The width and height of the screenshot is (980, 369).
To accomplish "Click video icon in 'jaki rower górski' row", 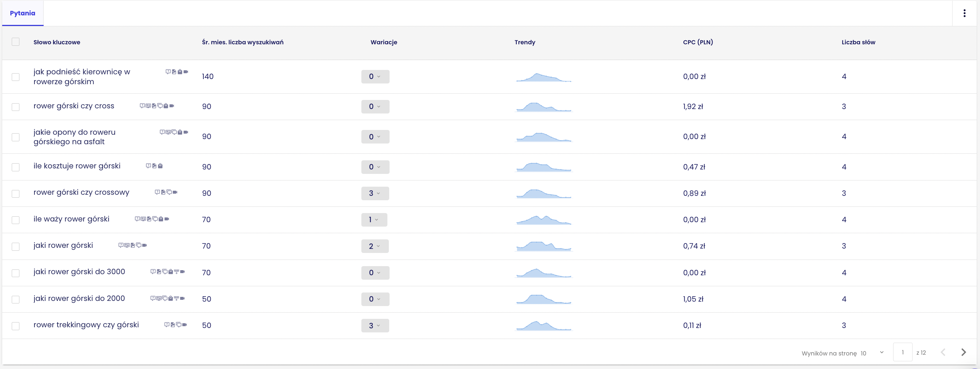I will tap(144, 245).
